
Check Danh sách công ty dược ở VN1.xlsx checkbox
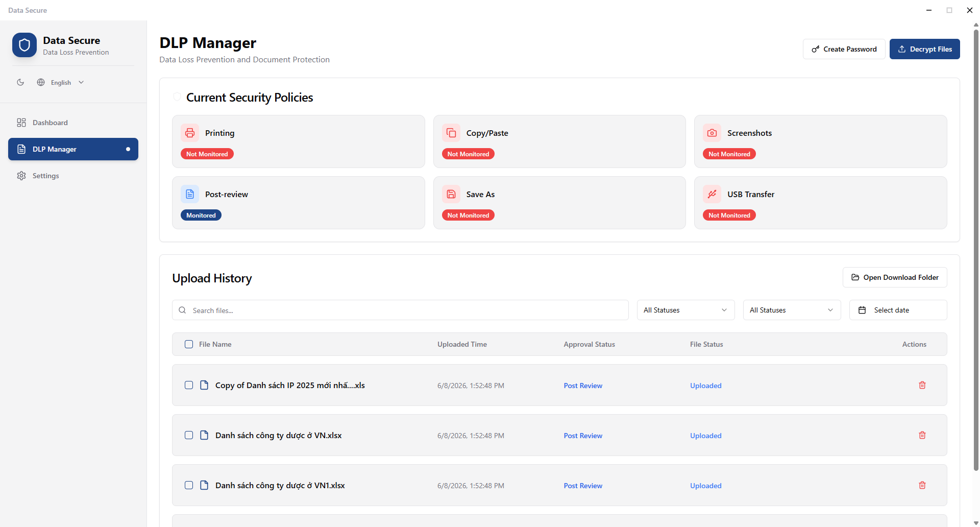[189, 485]
